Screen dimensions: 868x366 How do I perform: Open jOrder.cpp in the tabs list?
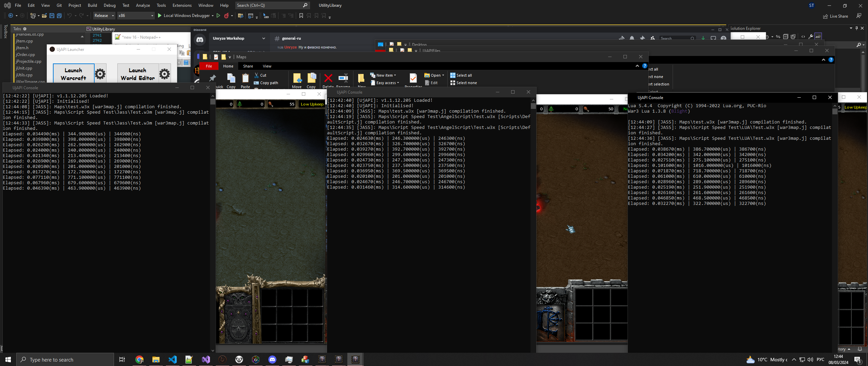[25, 55]
